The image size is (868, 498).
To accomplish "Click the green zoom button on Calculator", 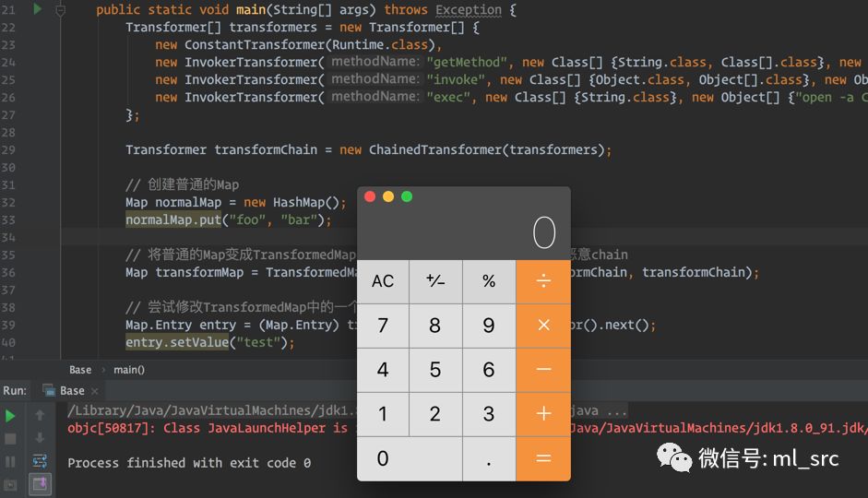I will point(407,197).
